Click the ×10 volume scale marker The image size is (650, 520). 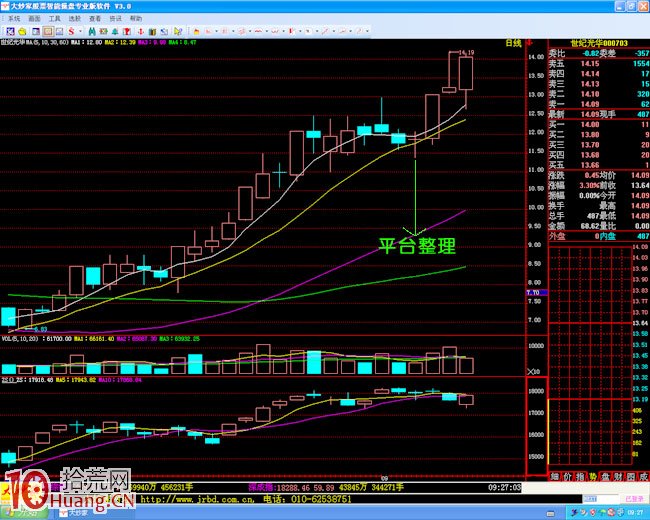point(533,372)
